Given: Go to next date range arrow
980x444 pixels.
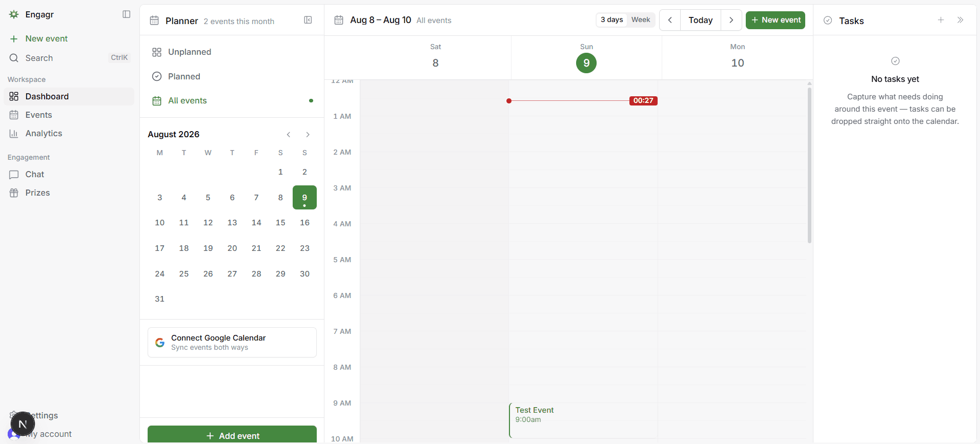Looking at the screenshot, I should pos(731,20).
